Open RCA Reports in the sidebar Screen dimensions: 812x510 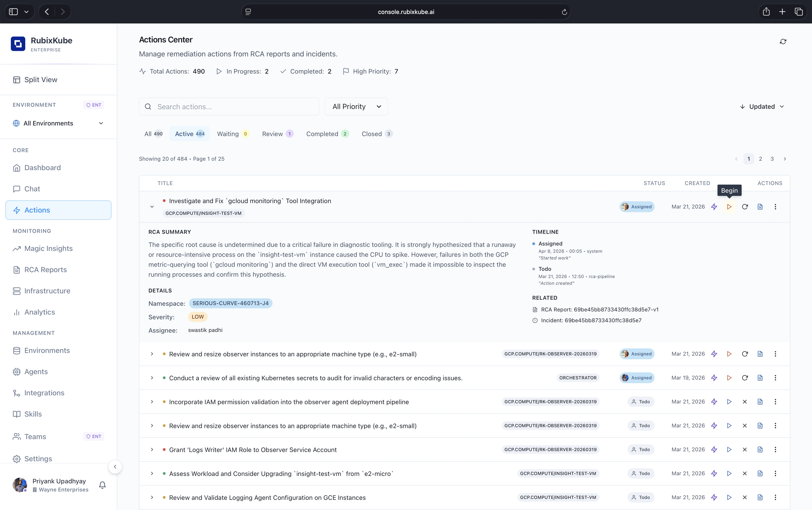click(45, 269)
